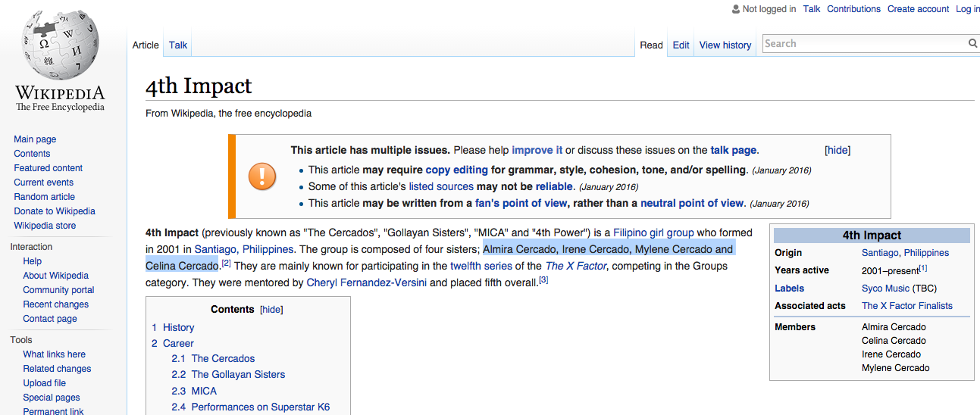The height and width of the screenshot is (415, 980).
Task: Click Donate to Wikipedia
Action: coord(55,211)
